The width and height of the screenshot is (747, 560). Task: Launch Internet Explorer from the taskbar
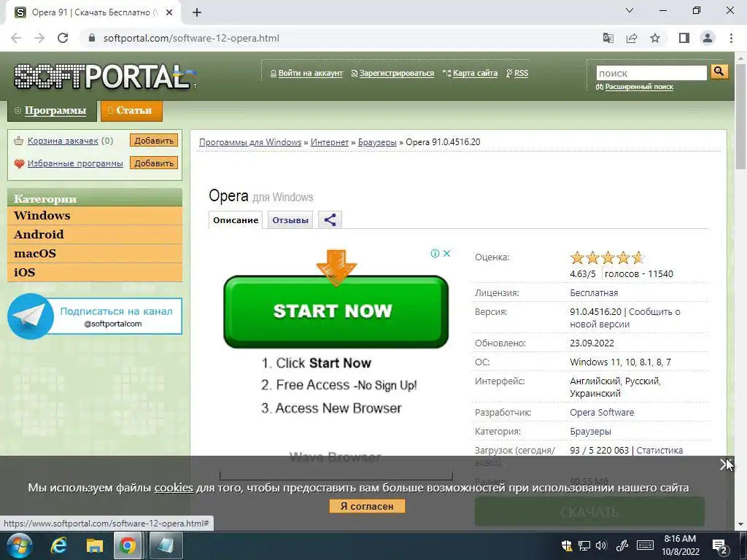coord(58,545)
